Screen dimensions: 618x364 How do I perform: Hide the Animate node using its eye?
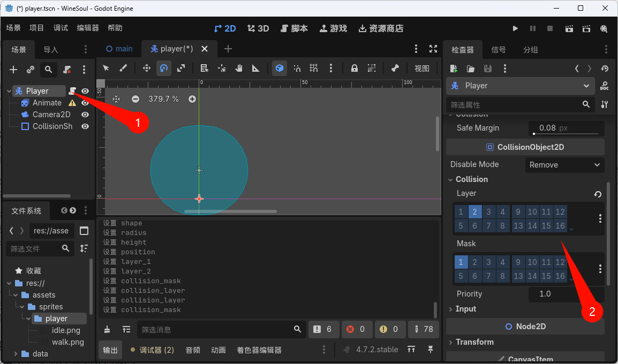85,103
